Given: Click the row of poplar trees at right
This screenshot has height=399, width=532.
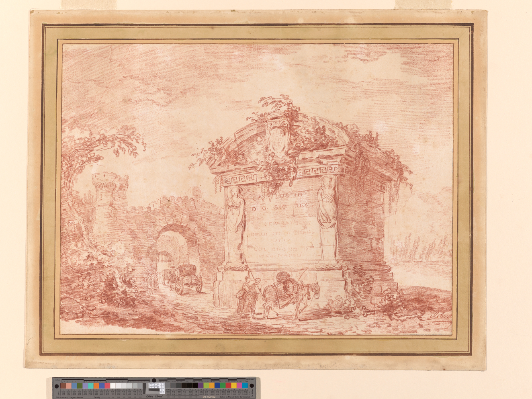Looking at the screenshot, I should click(422, 247).
